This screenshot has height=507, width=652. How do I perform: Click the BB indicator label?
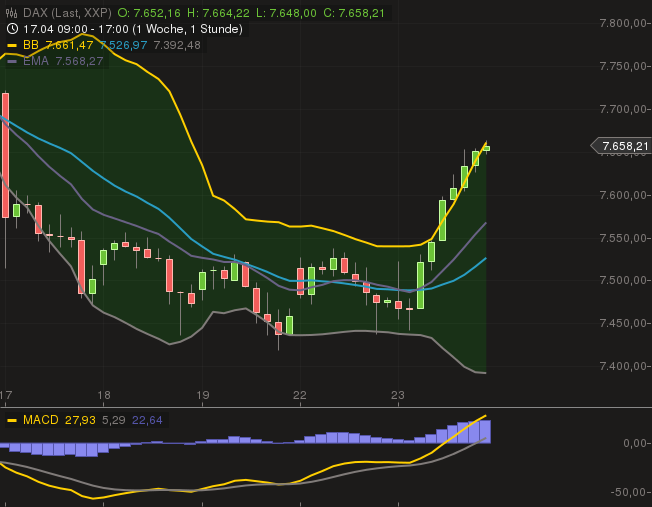[31, 45]
